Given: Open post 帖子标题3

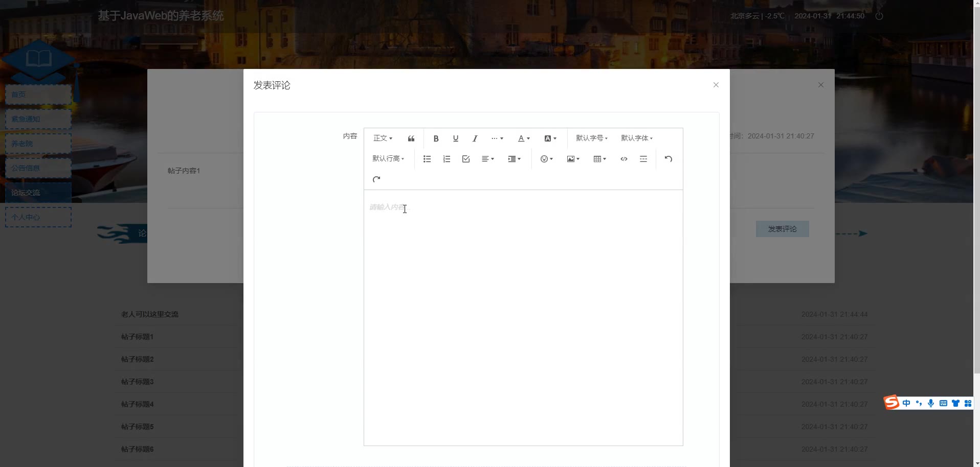Looking at the screenshot, I should (137, 382).
